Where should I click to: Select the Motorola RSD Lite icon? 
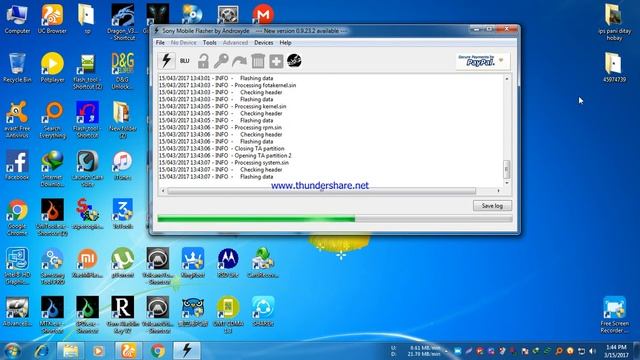pos(228,263)
